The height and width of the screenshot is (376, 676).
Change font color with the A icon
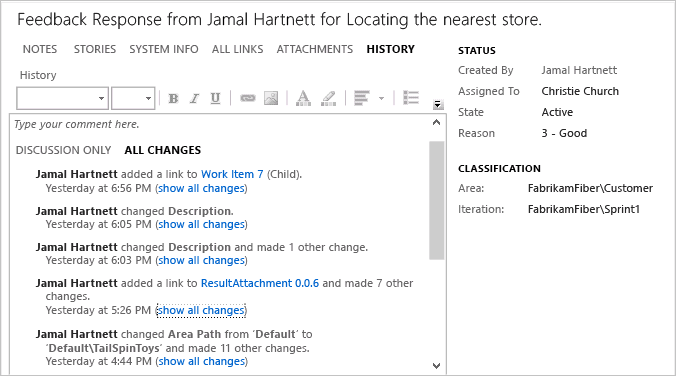(x=303, y=98)
